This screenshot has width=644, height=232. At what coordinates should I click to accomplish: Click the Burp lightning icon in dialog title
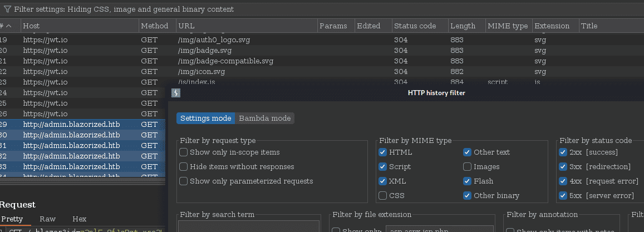click(176, 93)
